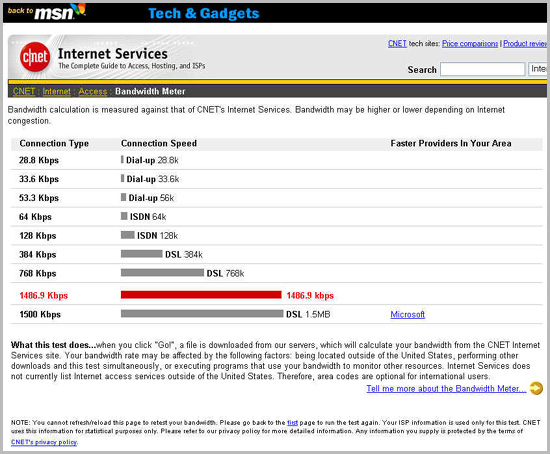Click the red 1486.9 kbps result bar
Image resolution: width=550 pixels, height=454 pixels.
pyautogui.click(x=201, y=295)
